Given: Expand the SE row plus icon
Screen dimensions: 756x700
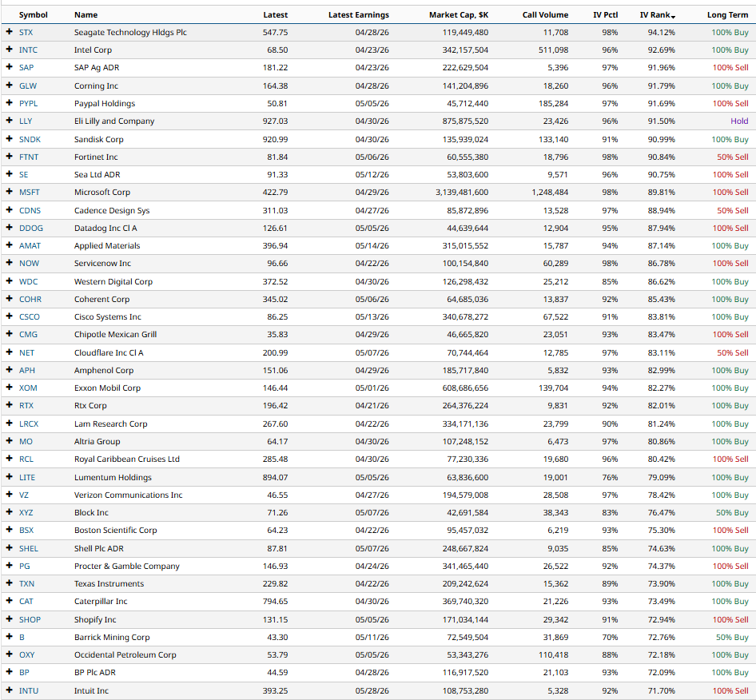Looking at the screenshot, I should point(9,174).
